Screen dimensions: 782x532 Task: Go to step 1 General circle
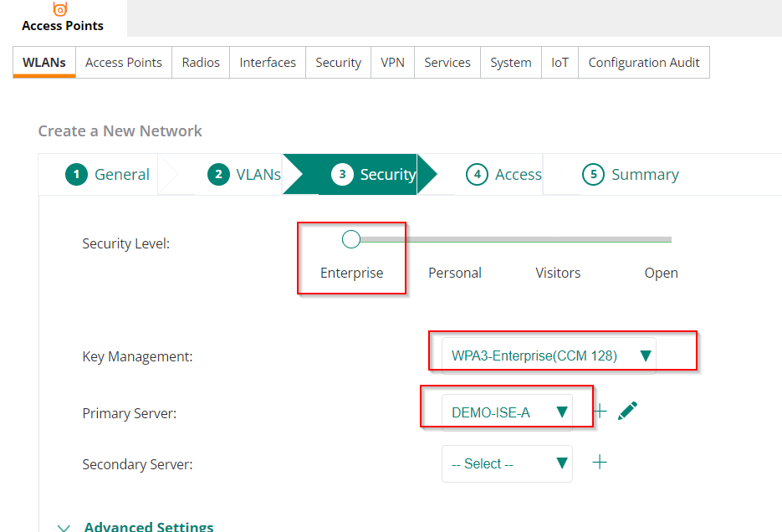76,175
